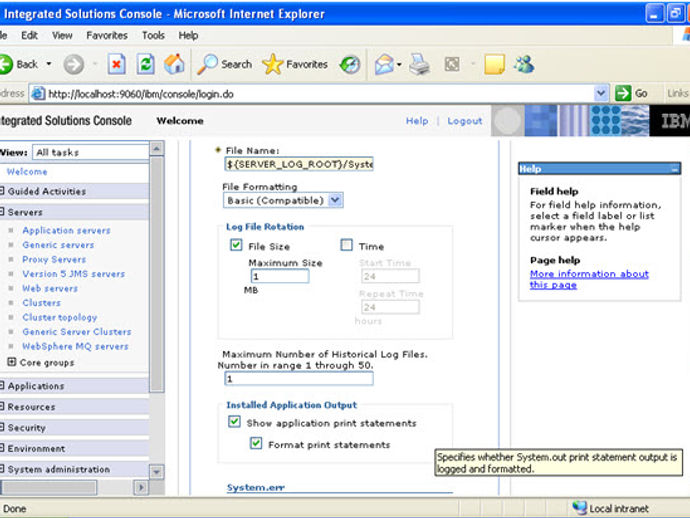Open the address bar dropdown
This screenshot has width=690, height=518.
[600, 93]
